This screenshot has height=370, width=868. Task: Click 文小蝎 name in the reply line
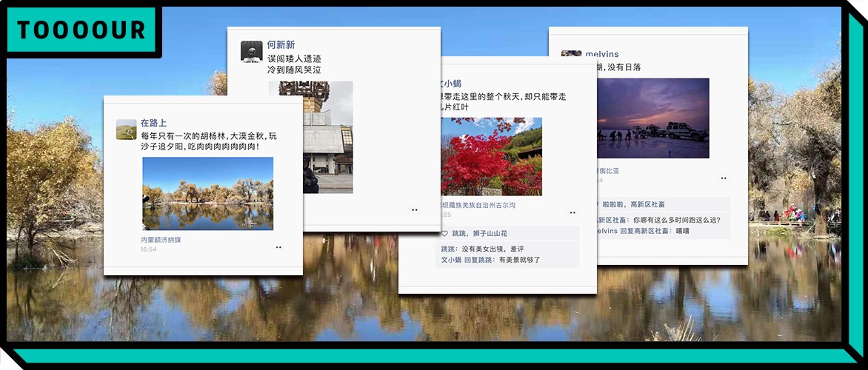(x=451, y=260)
